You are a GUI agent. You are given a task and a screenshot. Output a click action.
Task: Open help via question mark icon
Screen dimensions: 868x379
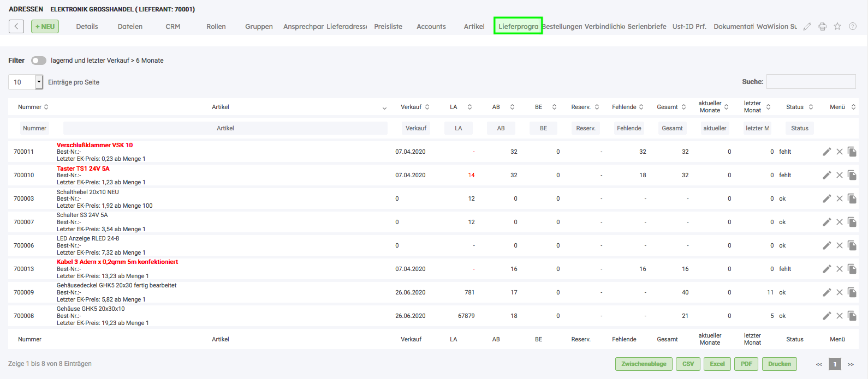click(852, 26)
